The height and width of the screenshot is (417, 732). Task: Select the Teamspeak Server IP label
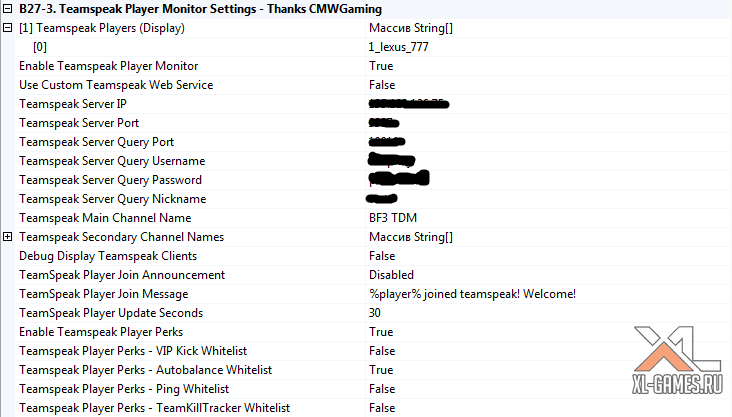coord(72,104)
